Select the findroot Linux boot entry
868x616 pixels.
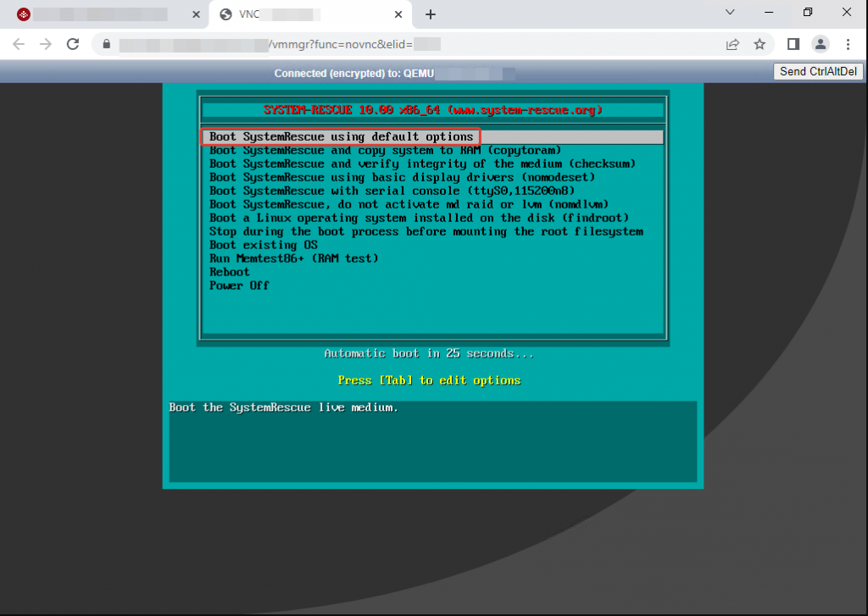pyautogui.click(x=419, y=218)
